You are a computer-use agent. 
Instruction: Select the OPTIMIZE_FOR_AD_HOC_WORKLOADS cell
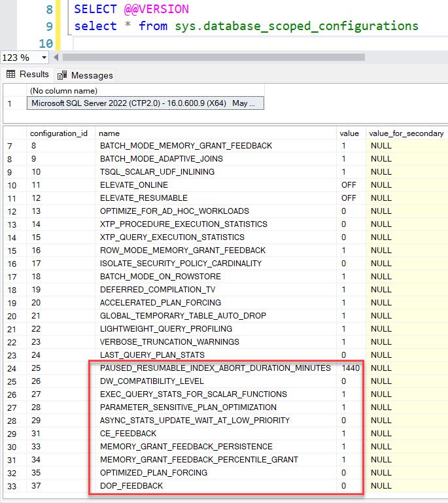pyautogui.click(x=216, y=211)
